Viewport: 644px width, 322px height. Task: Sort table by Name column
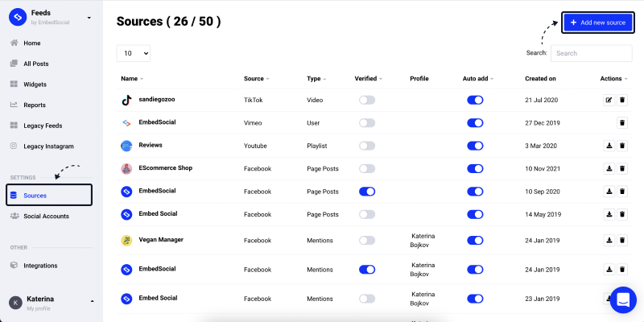tap(132, 79)
